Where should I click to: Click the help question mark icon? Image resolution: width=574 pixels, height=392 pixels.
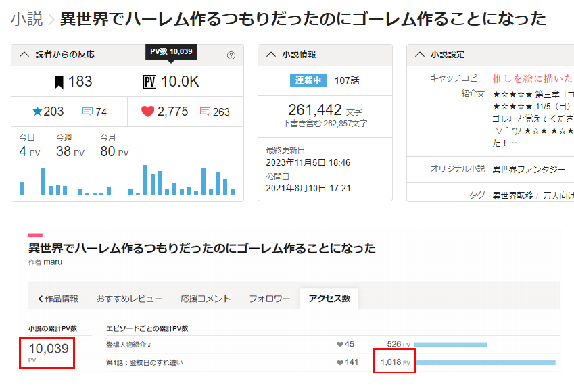231,55
